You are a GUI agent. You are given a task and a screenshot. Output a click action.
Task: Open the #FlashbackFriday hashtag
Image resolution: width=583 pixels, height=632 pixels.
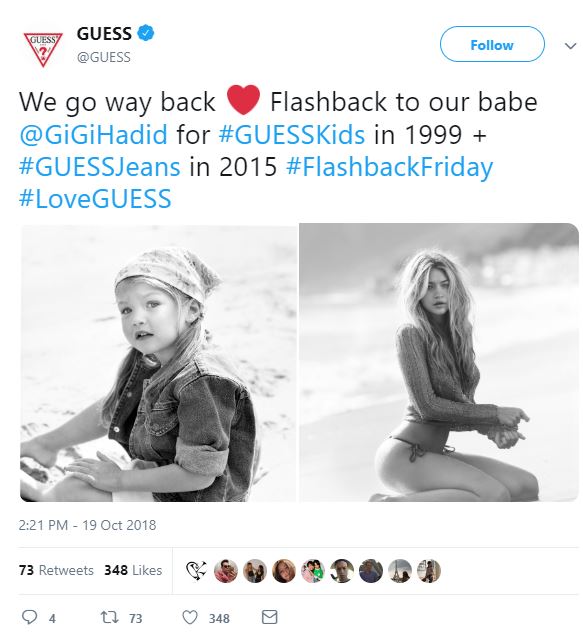(389, 167)
